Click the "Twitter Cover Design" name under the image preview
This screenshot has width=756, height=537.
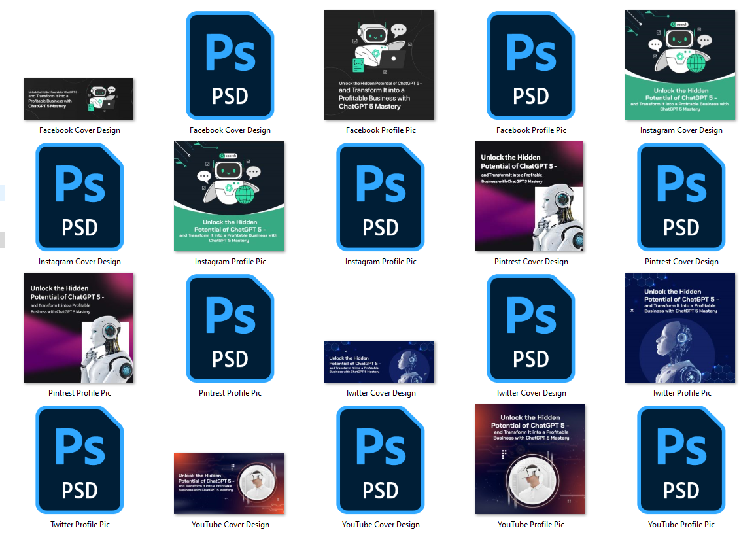click(381, 393)
